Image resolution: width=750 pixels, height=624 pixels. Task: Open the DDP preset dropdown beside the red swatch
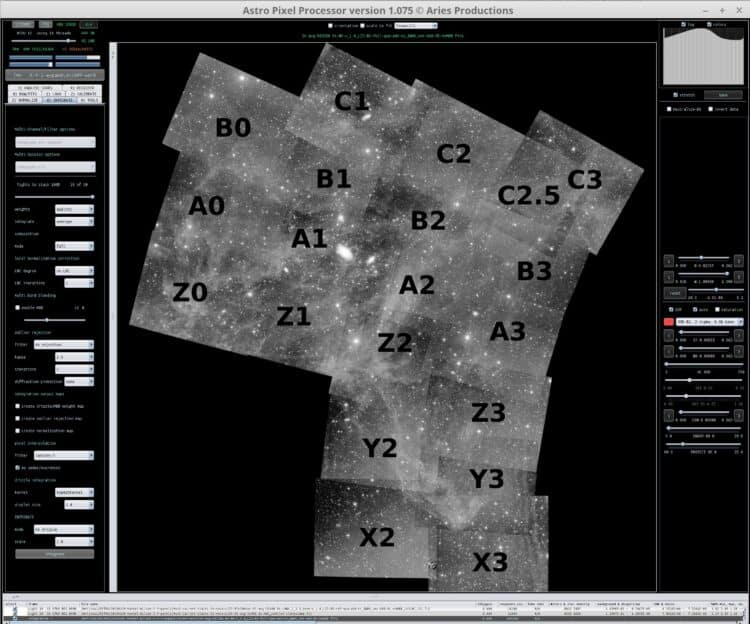tap(710, 322)
